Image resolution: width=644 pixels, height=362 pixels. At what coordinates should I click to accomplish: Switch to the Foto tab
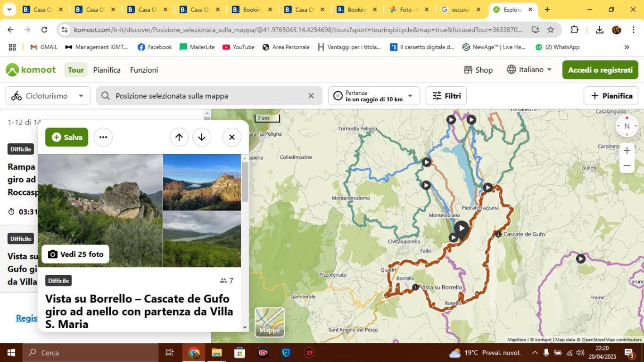pos(408,9)
